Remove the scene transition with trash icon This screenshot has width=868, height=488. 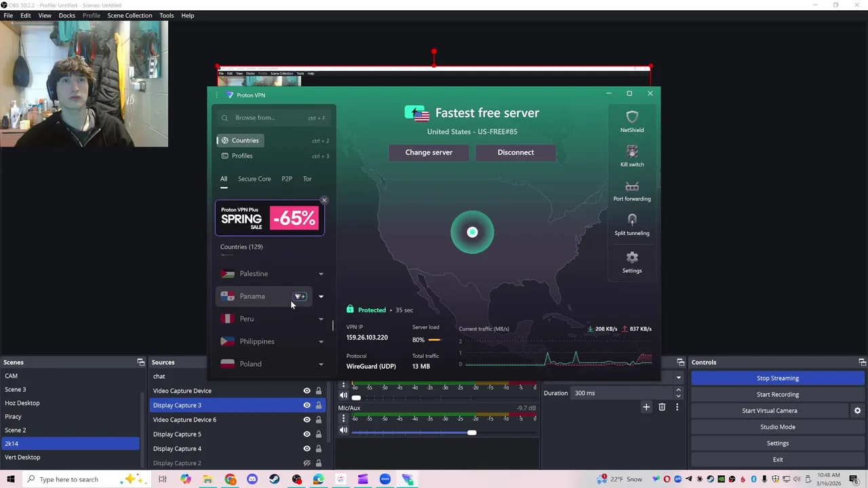662,407
